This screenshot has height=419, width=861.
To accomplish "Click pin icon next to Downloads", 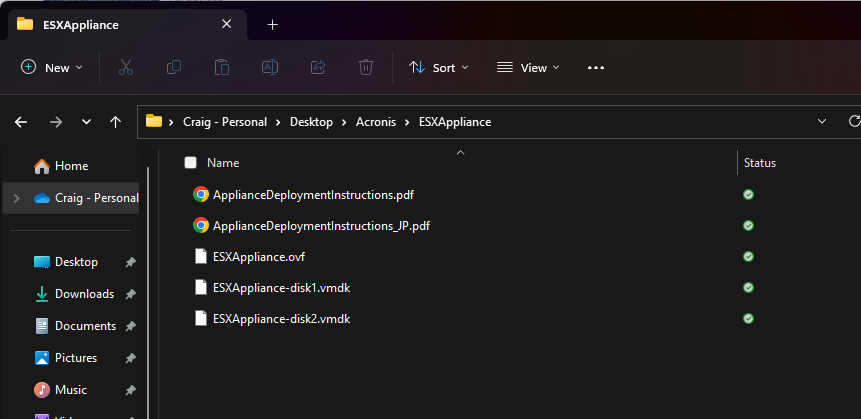I will pyautogui.click(x=130, y=294).
